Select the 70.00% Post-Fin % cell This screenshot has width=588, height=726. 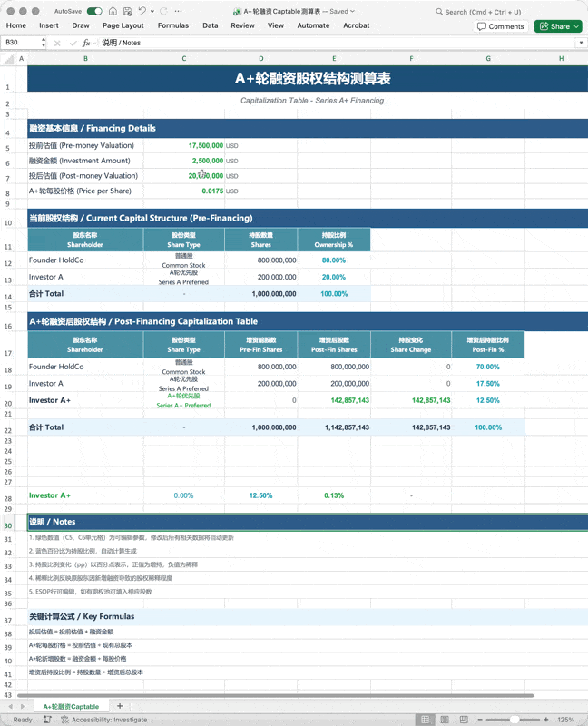click(488, 367)
